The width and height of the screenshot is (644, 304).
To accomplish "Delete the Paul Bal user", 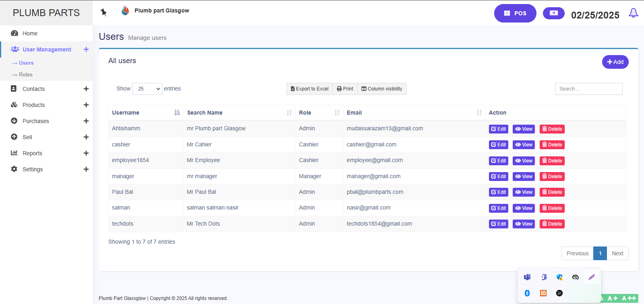I will point(552,192).
